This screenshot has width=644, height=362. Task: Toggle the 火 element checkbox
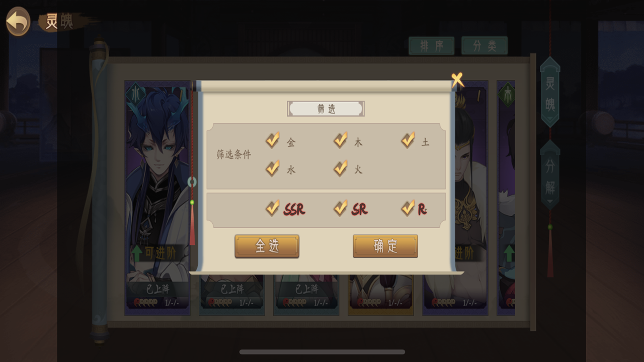[x=341, y=168]
